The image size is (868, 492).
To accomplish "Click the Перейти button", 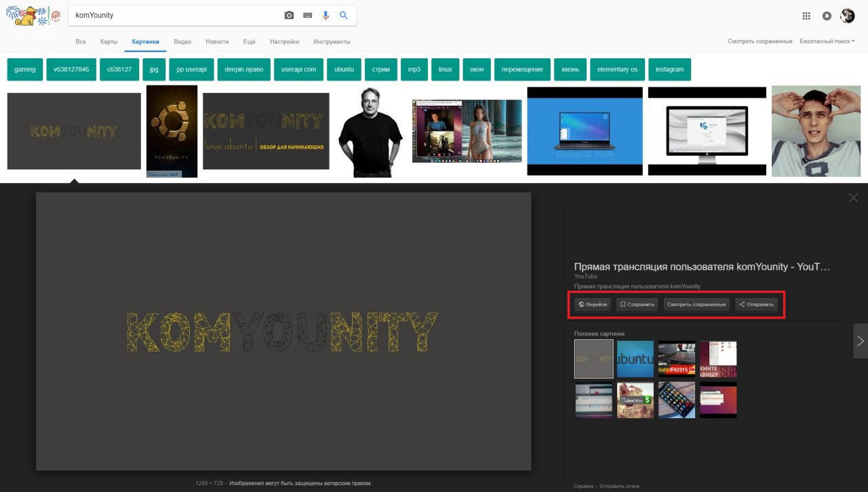I will pos(593,304).
